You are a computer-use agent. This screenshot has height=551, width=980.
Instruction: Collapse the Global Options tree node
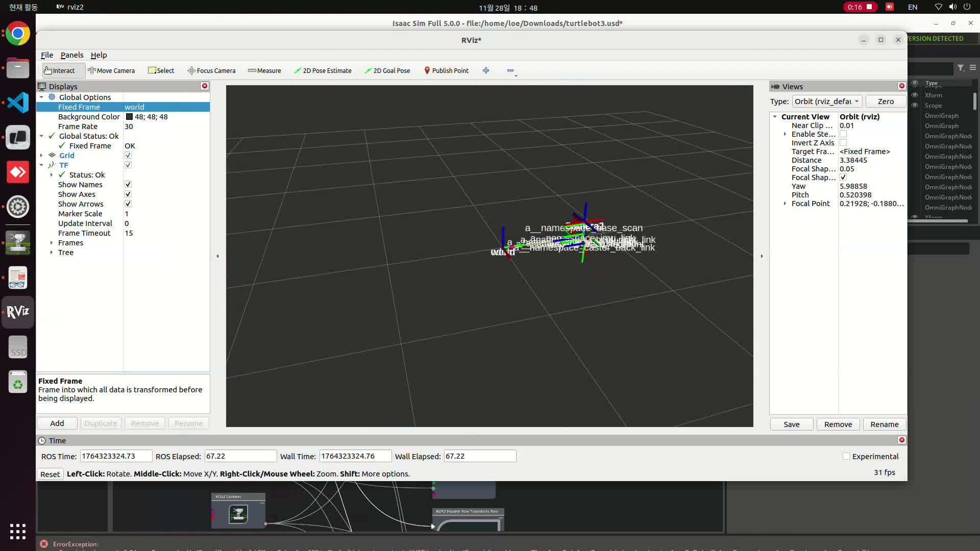point(41,97)
